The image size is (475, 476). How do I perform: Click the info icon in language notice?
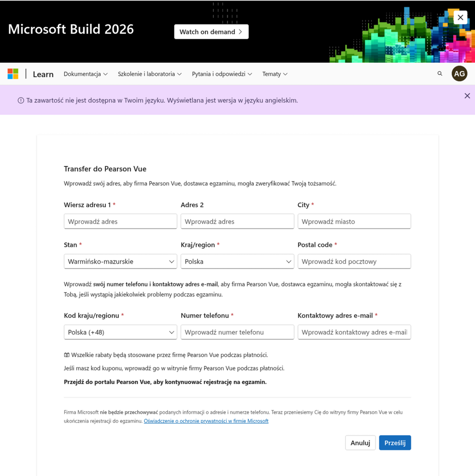pyautogui.click(x=21, y=101)
